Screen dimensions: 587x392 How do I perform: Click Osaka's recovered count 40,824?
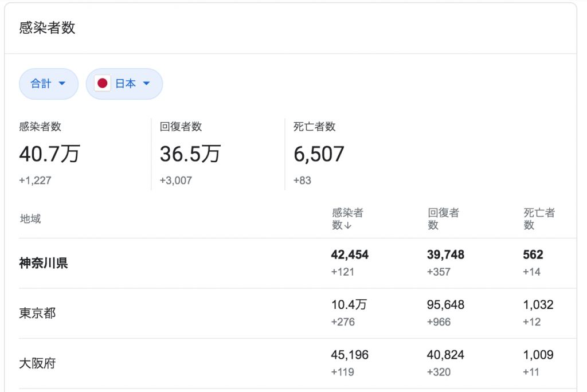[x=445, y=355]
